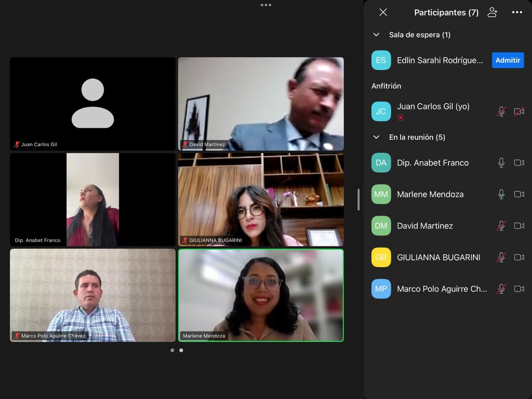
Task: Open the participants panel more options menu
Action: click(x=517, y=12)
